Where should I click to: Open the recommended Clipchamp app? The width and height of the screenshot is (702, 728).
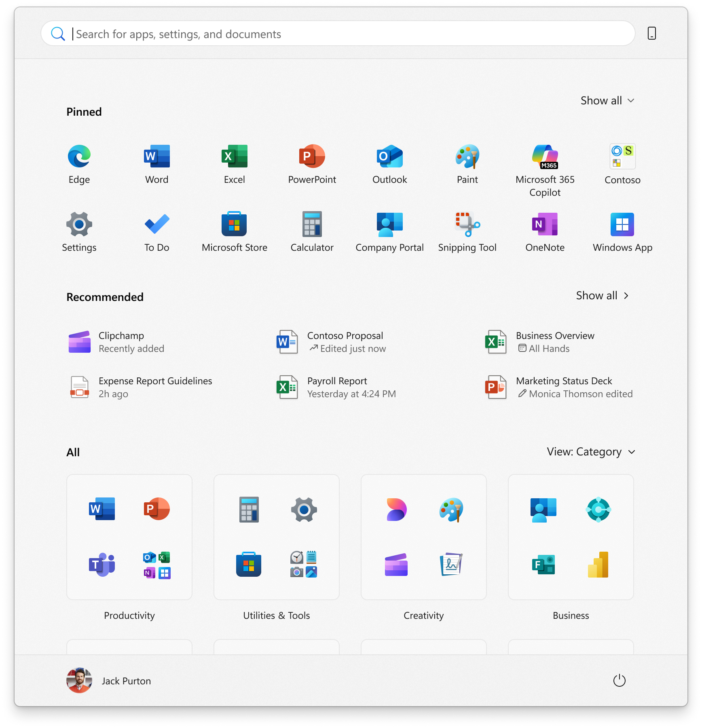[116, 342]
